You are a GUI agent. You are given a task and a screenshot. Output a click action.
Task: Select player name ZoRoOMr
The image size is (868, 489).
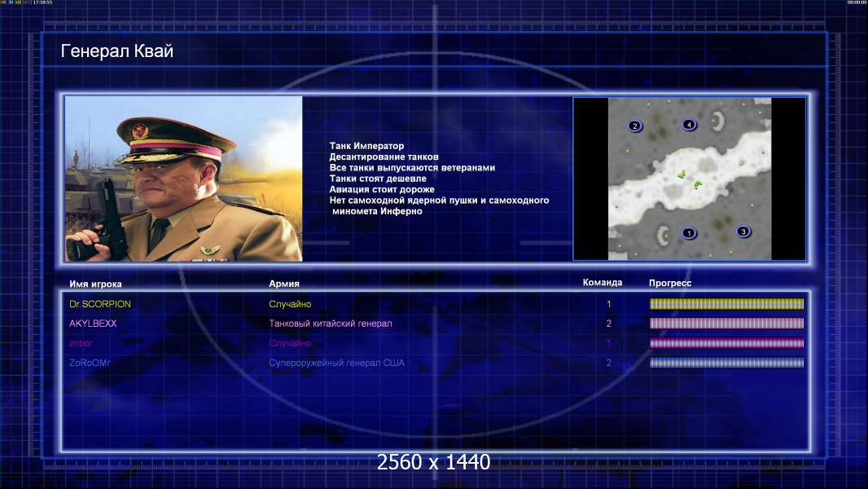90,363
